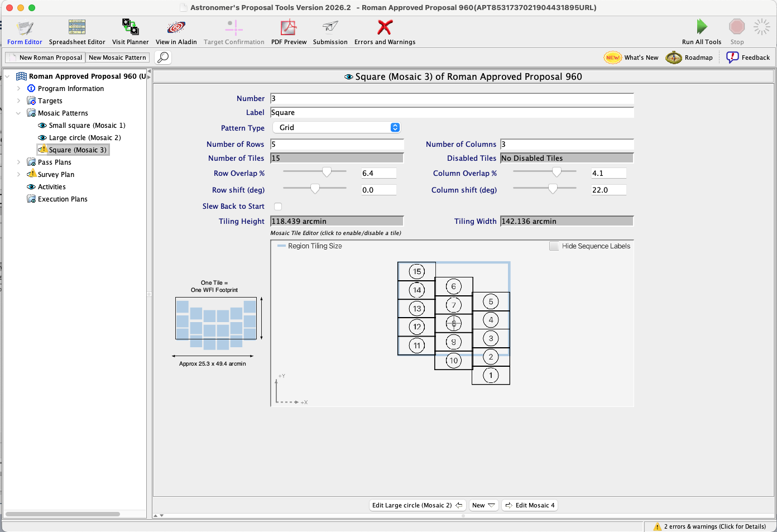Select Large circle (Mosaic 2) in tree

(x=84, y=138)
